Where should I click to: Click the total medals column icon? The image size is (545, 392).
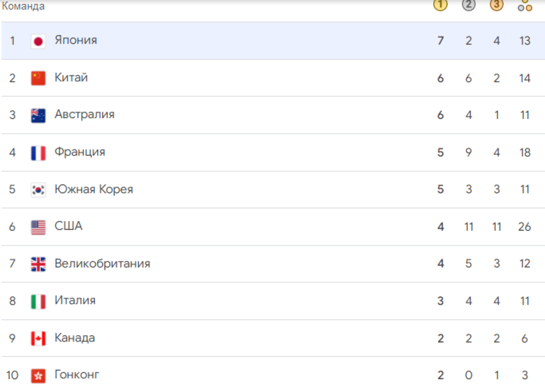(525, 5)
